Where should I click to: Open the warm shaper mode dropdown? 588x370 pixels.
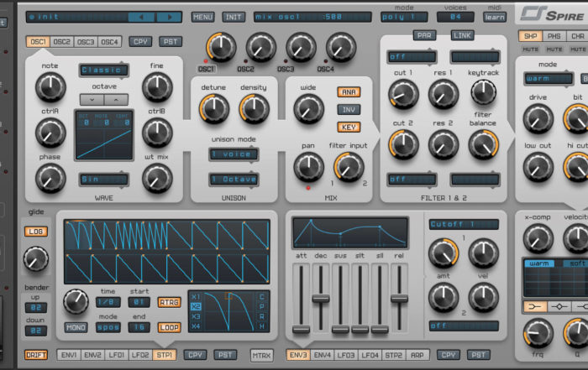[548, 78]
